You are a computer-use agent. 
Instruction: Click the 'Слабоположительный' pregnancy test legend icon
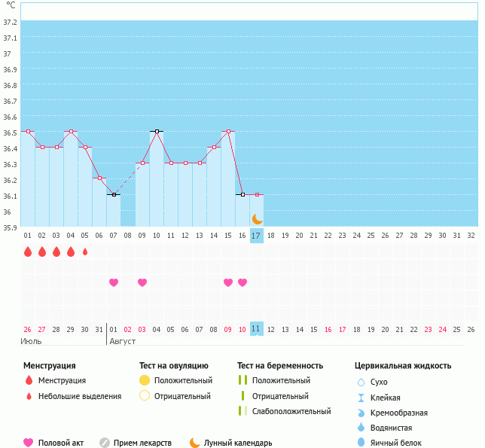(242, 411)
